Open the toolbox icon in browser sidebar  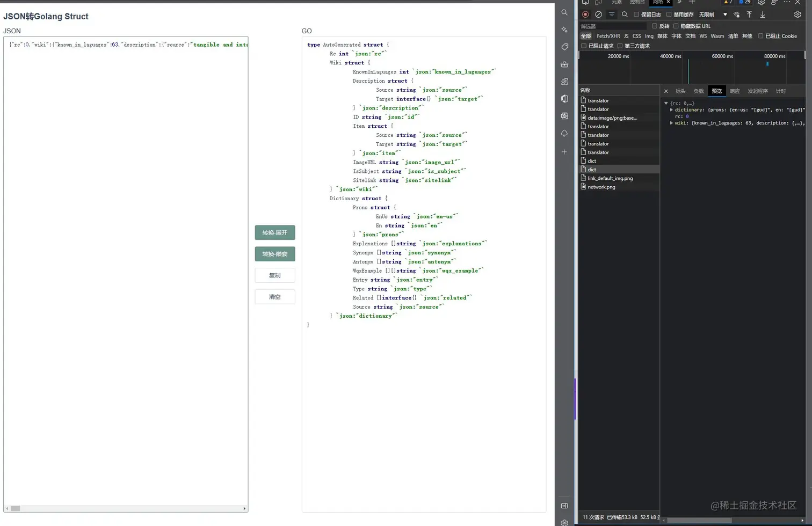pos(564,64)
